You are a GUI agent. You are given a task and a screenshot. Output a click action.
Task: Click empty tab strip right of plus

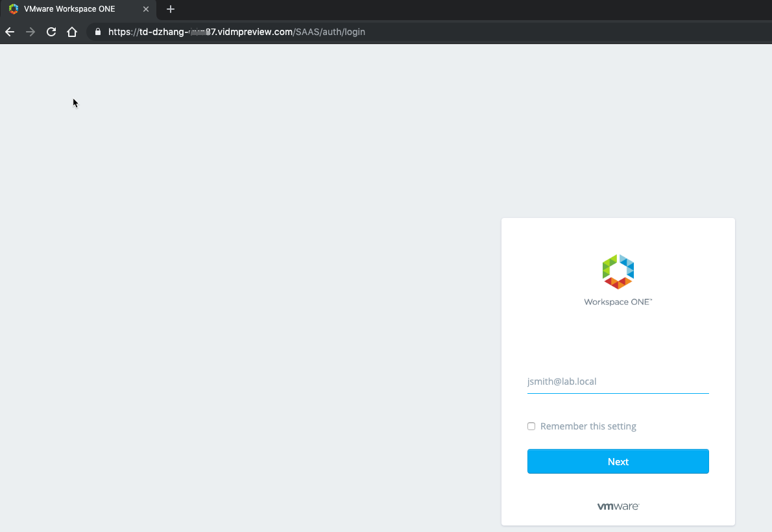pos(454,9)
